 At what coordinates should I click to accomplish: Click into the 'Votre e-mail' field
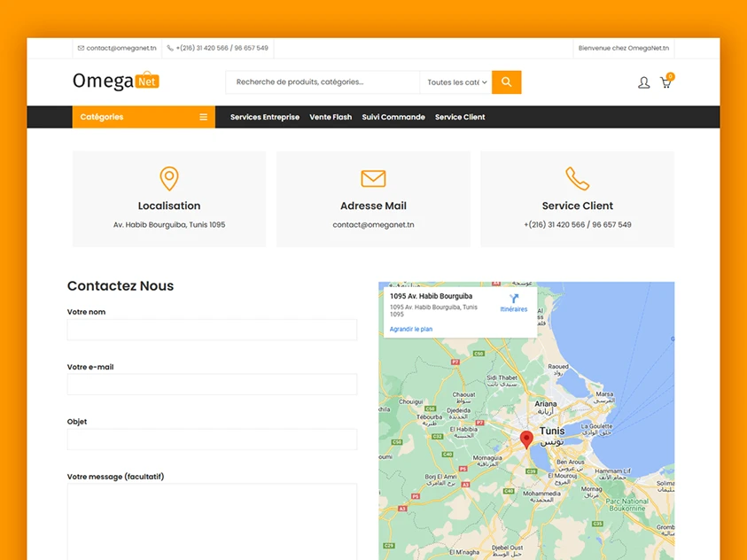tap(212, 385)
